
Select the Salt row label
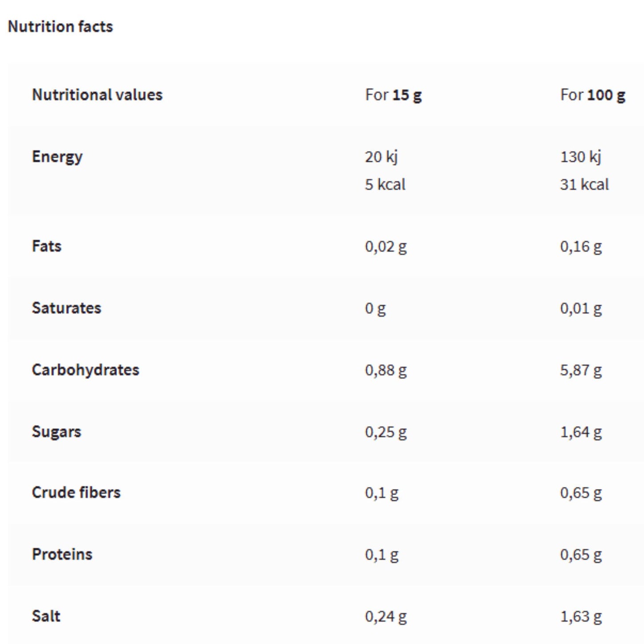pos(46,616)
